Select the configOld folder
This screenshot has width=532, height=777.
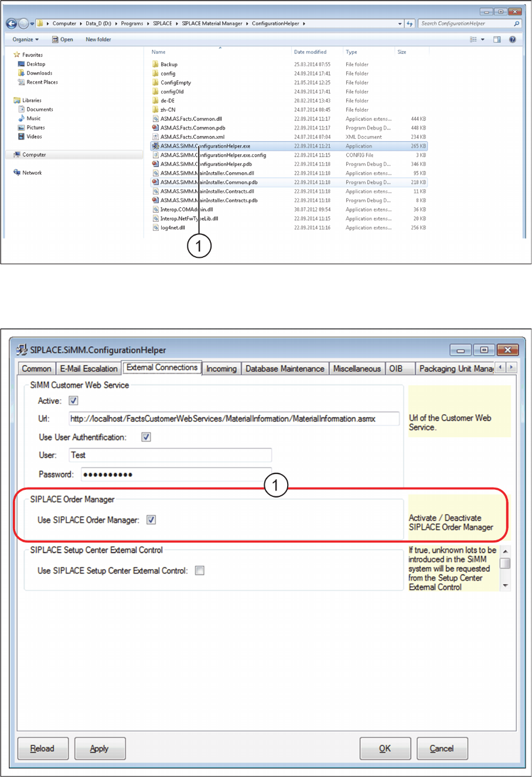coord(168,91)
